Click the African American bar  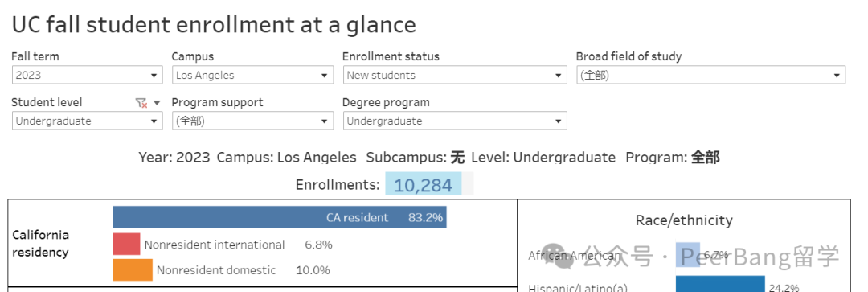pyautogui.click(x=687, y=255)
